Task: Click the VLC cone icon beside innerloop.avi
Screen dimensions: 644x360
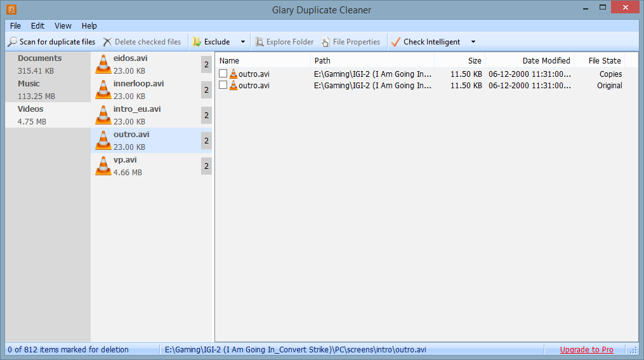Action: (x=103, y=90)
